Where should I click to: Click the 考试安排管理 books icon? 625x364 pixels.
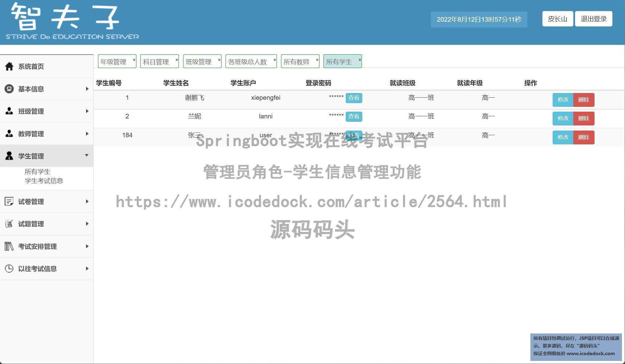pyautogui.click(x=9, y=246)
